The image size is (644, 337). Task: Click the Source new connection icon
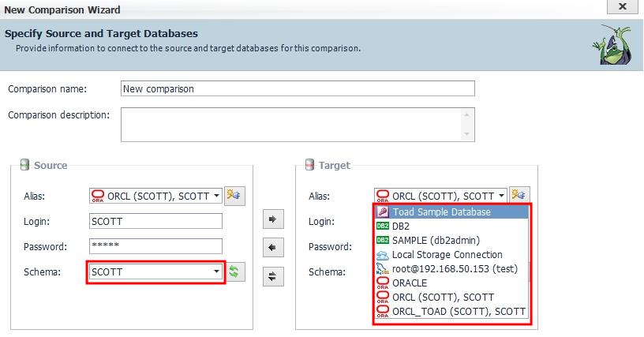click(234, 195)
